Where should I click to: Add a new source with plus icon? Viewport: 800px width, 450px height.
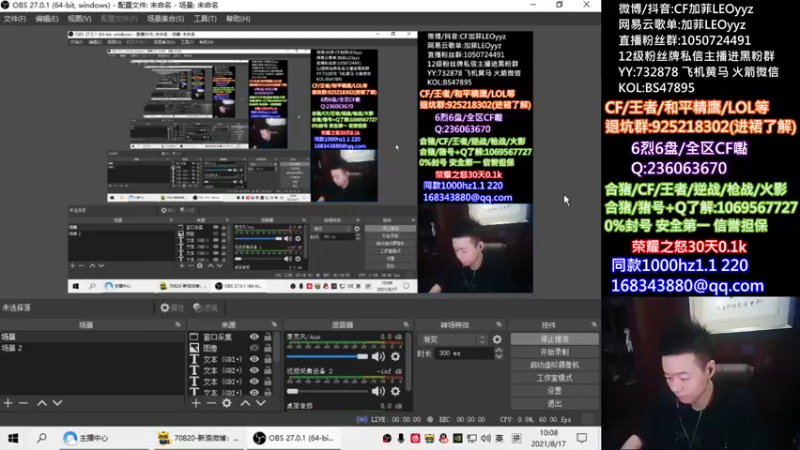[196, 403]
